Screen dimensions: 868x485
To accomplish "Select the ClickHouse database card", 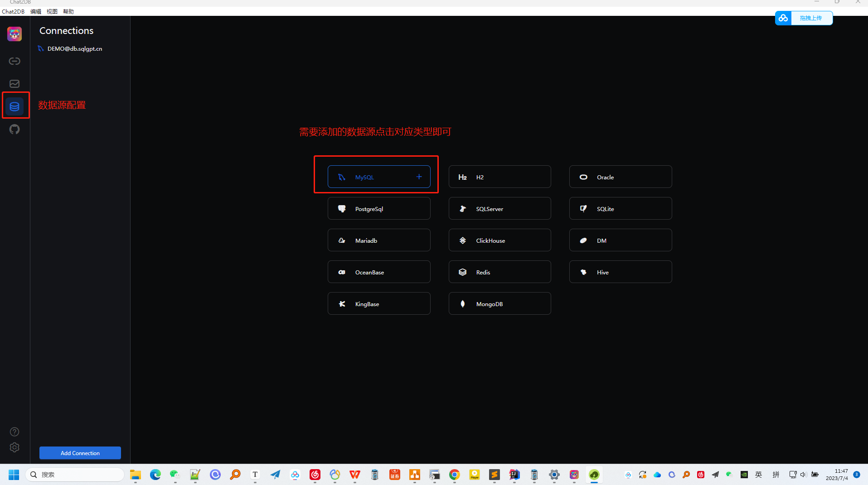I will 499,240.
